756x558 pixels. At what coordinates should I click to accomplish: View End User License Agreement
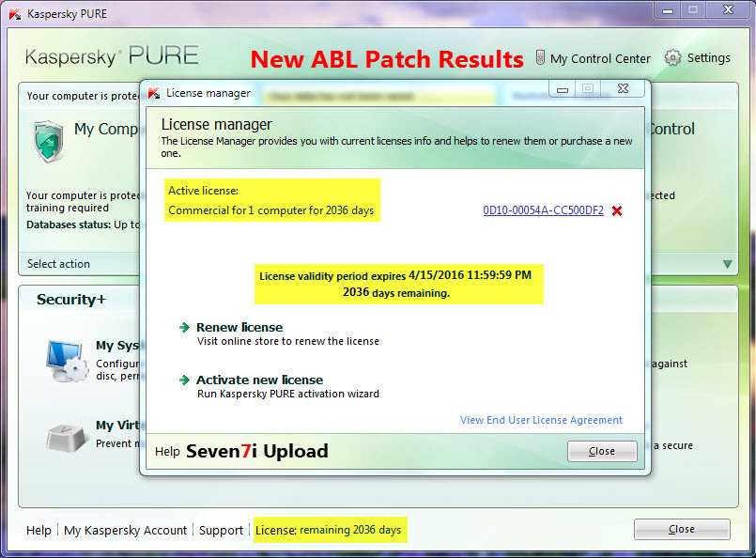point(541,420)
